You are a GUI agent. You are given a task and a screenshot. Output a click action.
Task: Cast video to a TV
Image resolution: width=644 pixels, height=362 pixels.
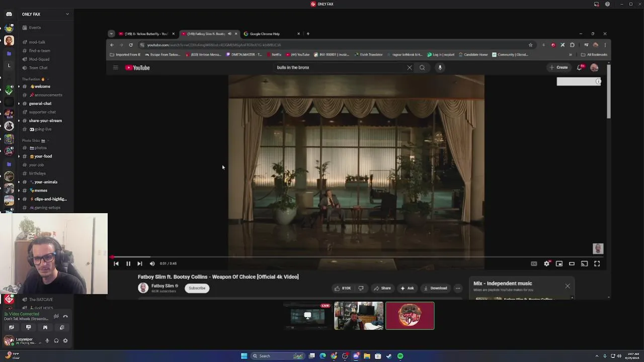click(584, 263)
